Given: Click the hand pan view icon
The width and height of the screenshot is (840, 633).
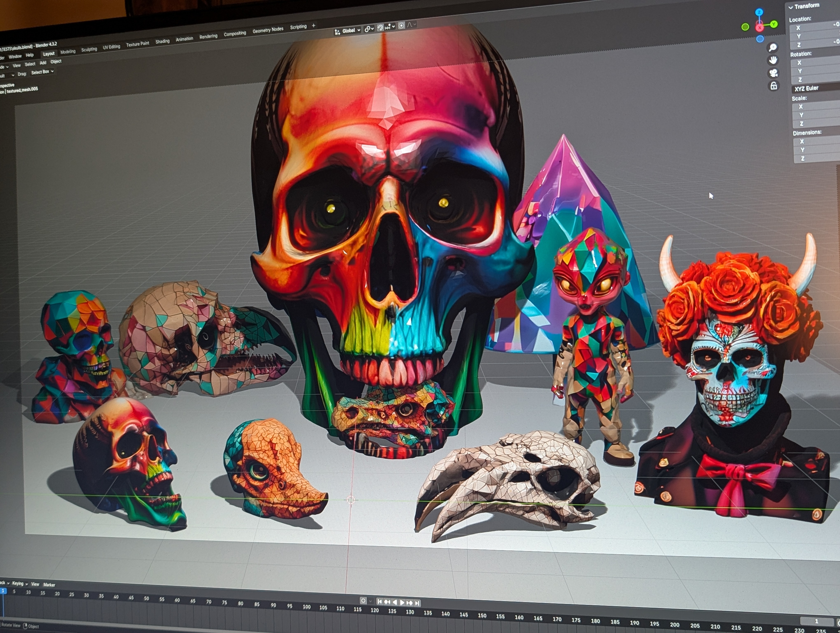Looking at the screenshot, I should point(773,60).
